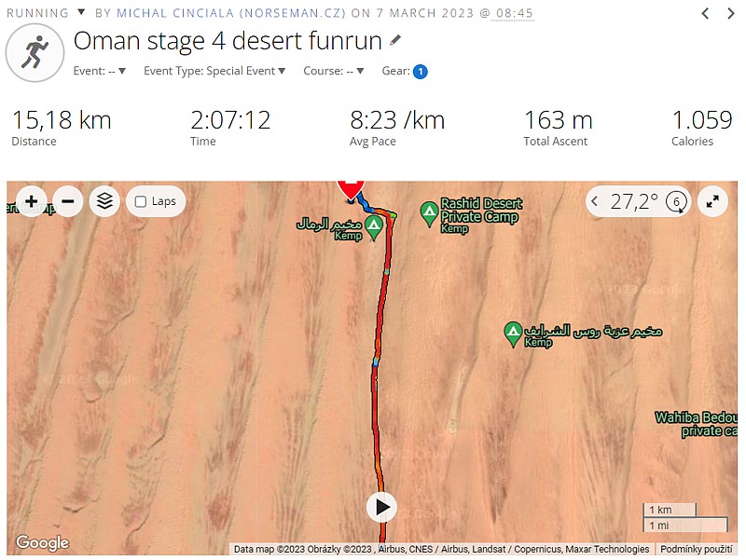746x560 pixels.
Task: Change Event Type from Special Event
Action: pos(214,71)
